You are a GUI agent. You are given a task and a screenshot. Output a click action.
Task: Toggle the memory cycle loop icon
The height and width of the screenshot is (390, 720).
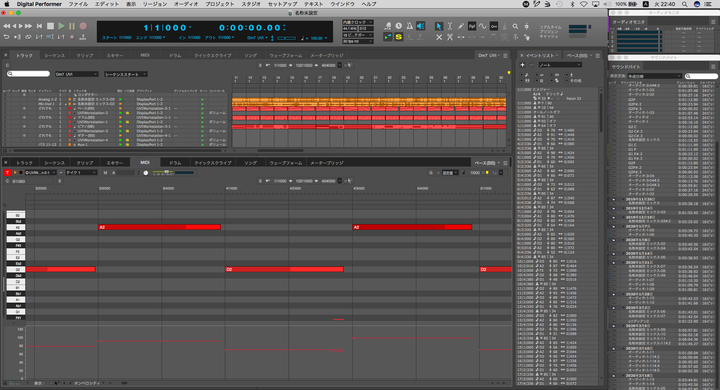click(x=28, y=37)
